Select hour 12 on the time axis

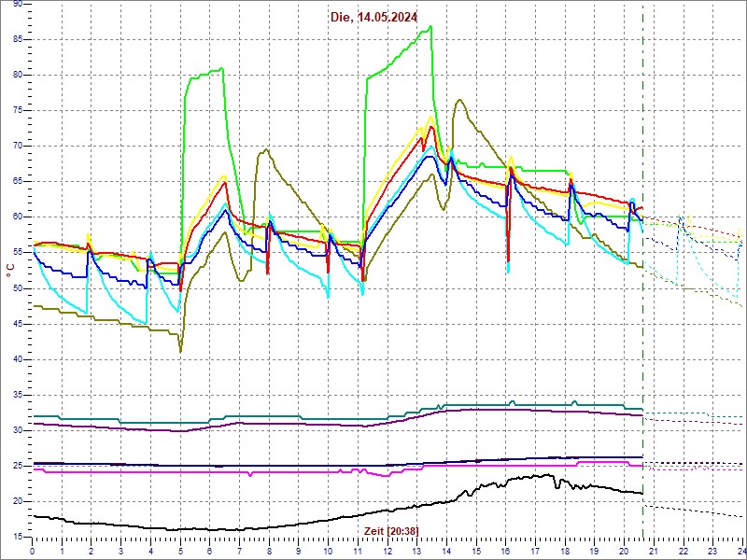pyautogui.click(x=388, y=551)
